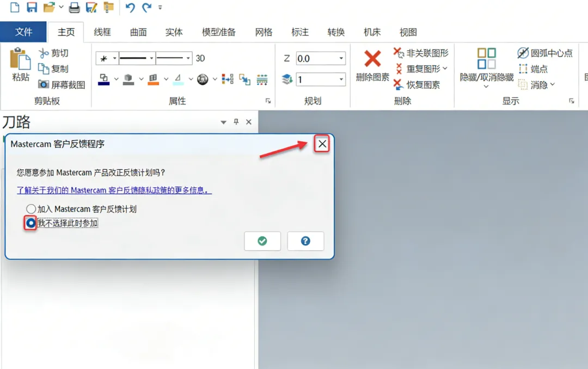Click the wireframe color swatch icon
The image size is (588, 369).
(x=104, y=79)
